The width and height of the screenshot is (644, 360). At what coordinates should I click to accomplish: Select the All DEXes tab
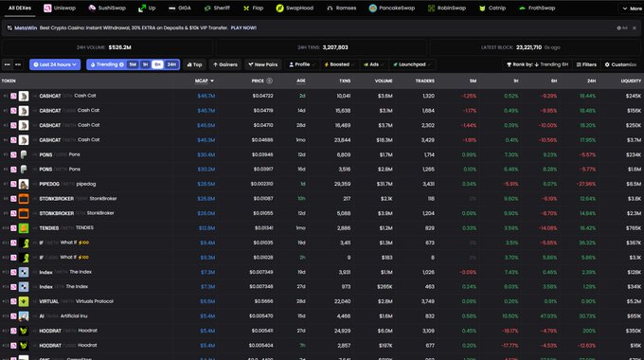pyautogui.click(x=20, y=9)
